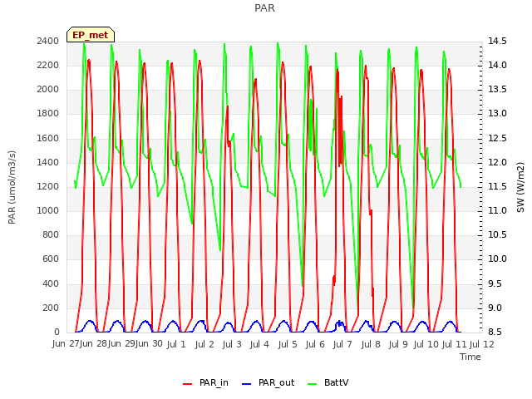
Task: Click the EP_met annotation label
Action: (x=91, y=35)
